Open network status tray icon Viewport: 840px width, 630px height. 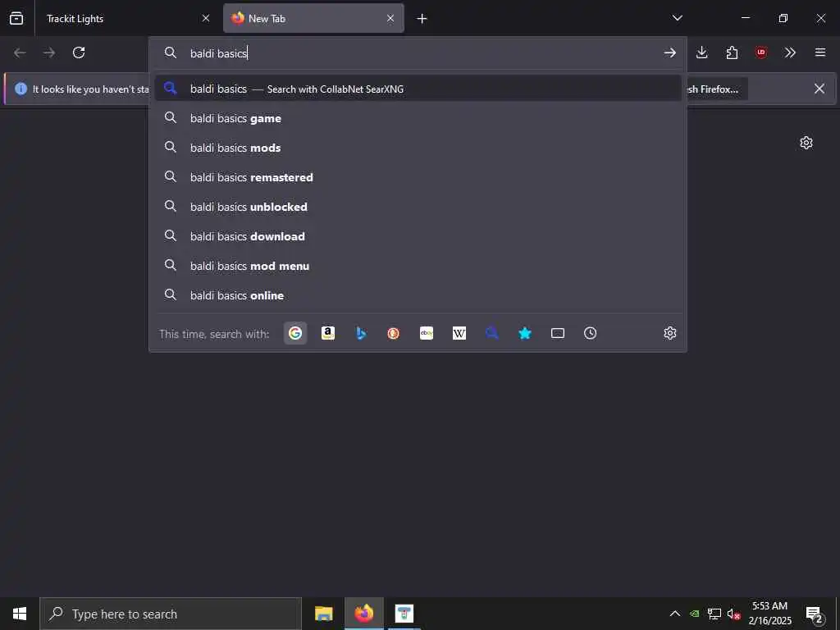coord(714,614)
